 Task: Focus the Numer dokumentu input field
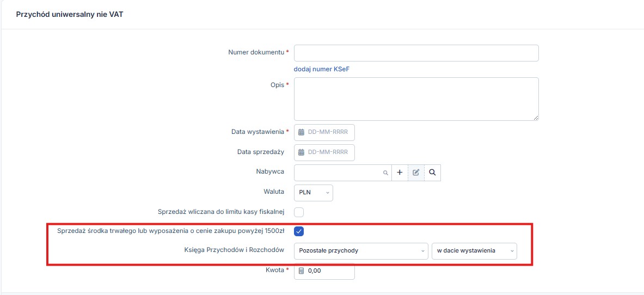[416, 53]
